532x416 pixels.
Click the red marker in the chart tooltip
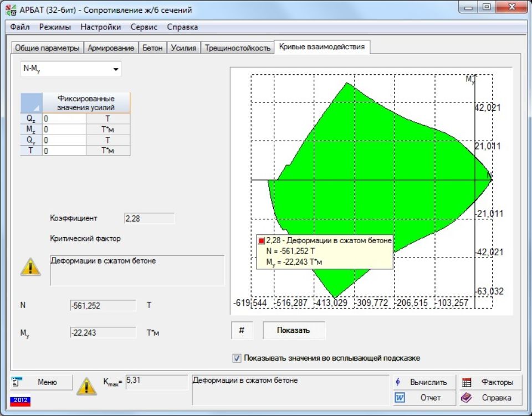click(262, 241)
